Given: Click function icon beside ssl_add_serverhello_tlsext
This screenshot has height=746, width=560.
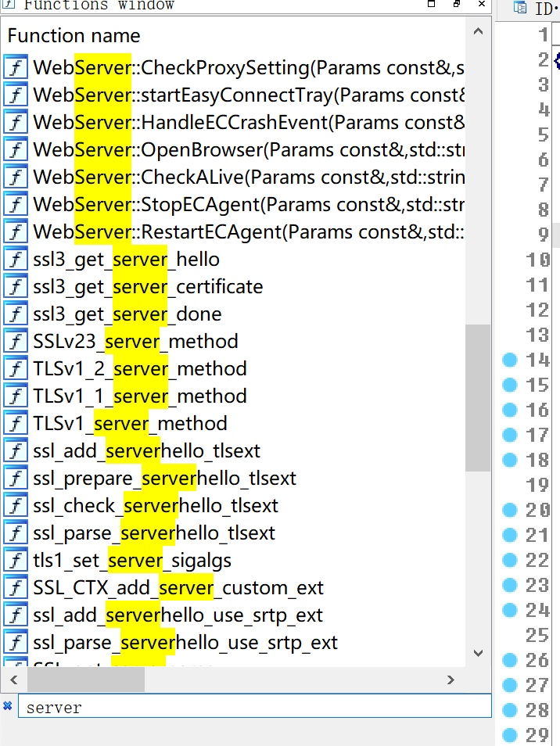Looking at the screenshot, I should coord(16,450).
